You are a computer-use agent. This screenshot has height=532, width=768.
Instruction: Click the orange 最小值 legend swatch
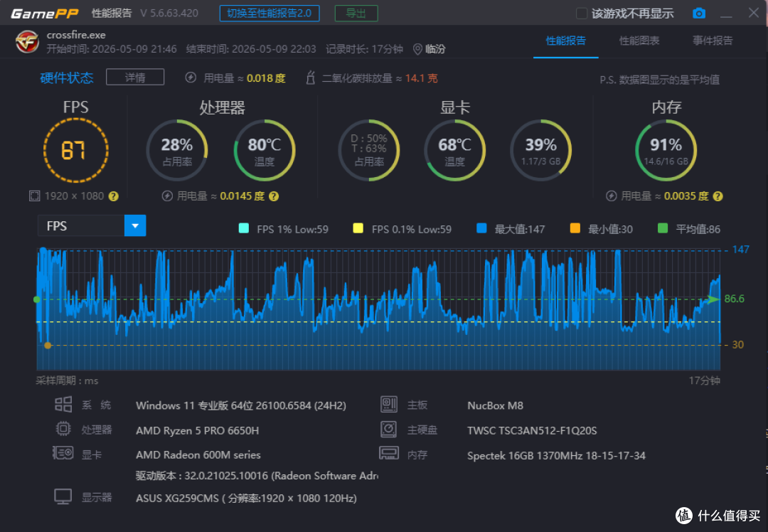[575, 228]
